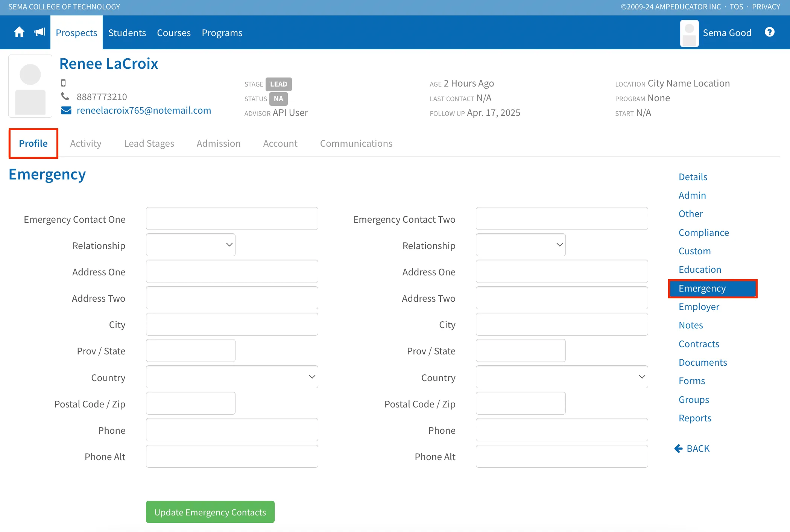
Task: Switch to the Lead Stages tab
Action: (149, 143)
